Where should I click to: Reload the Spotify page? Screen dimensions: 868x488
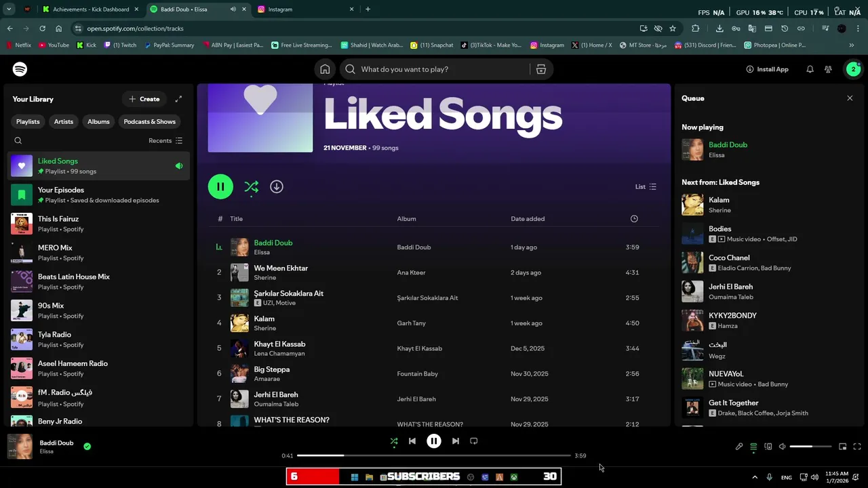pyautogui.click(x=42, y=28)
